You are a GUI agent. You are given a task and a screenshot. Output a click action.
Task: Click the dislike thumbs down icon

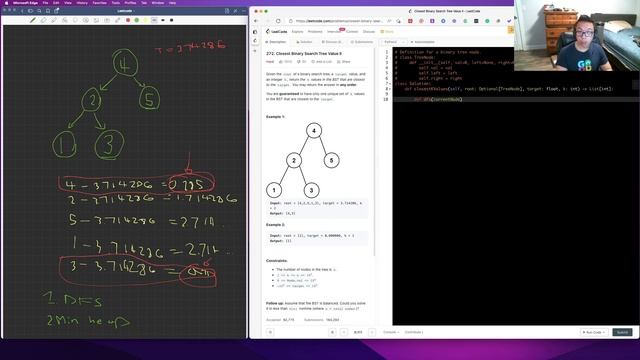[299, 62]
